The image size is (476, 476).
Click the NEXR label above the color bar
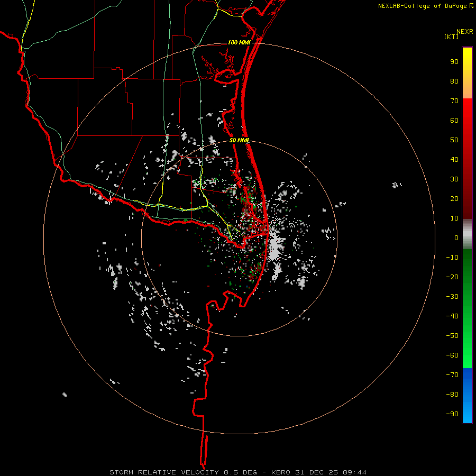(x=465, y=32)
